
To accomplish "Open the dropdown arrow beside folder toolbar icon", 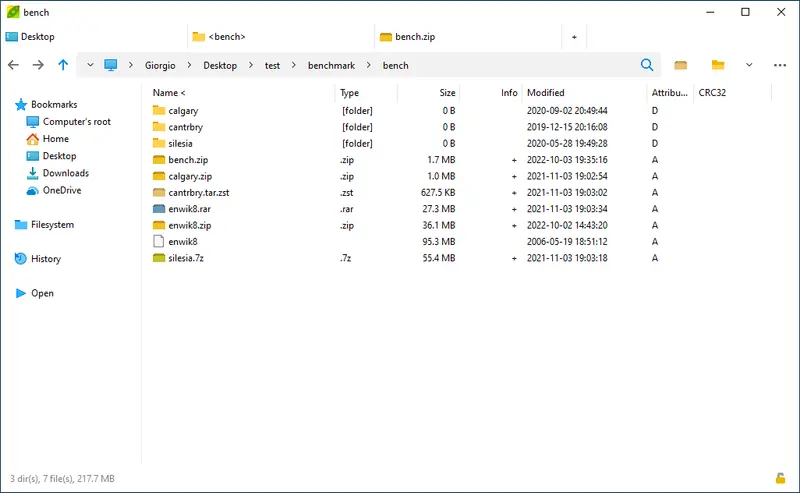I will (749, 65).
